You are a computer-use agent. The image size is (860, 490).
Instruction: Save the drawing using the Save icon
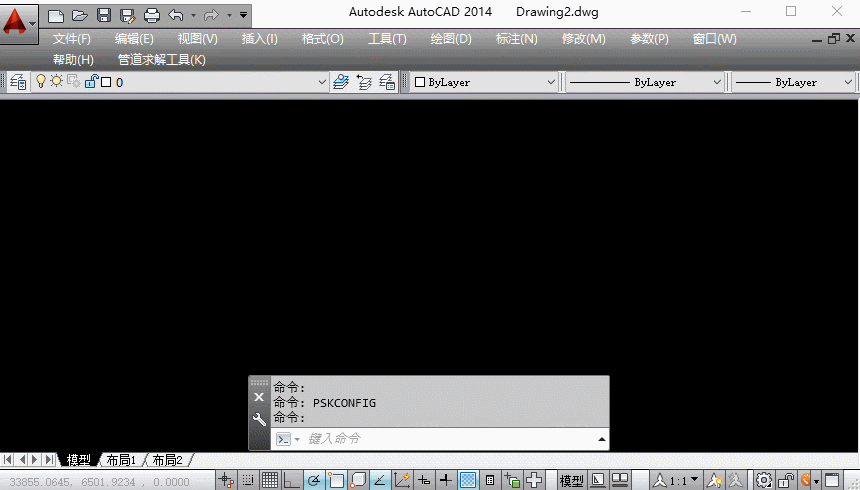pyautogui.click(x=103, y=15)
